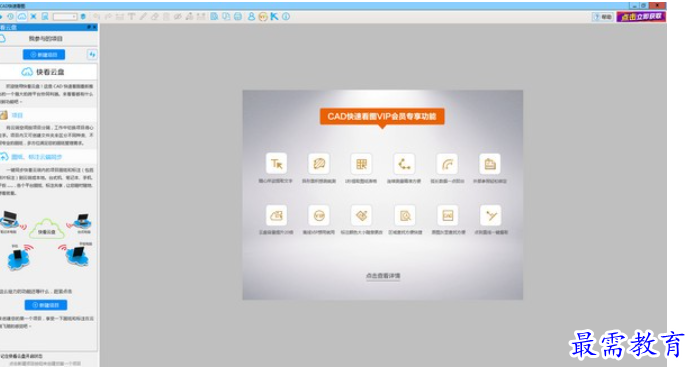The width and height of the screenshot is (693, 376).
Task: Click the 快看云盘 cloud heading
Action: [x=43, y=72]
